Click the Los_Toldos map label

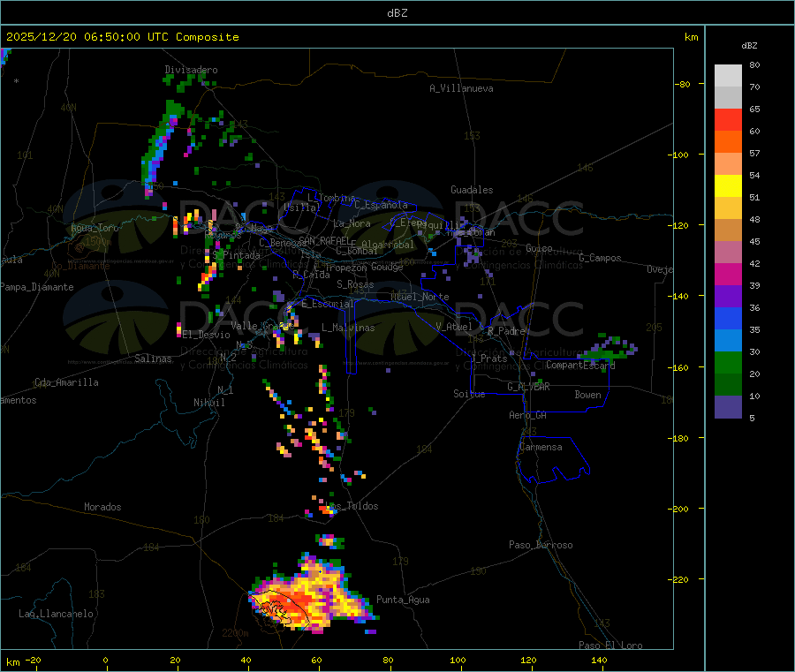(x=352, y=506)
